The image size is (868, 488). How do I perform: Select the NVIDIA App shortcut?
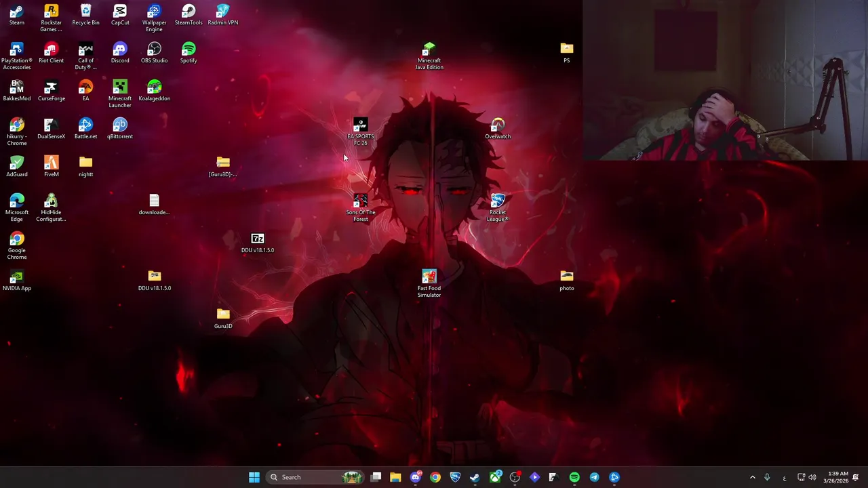(17, 281)
